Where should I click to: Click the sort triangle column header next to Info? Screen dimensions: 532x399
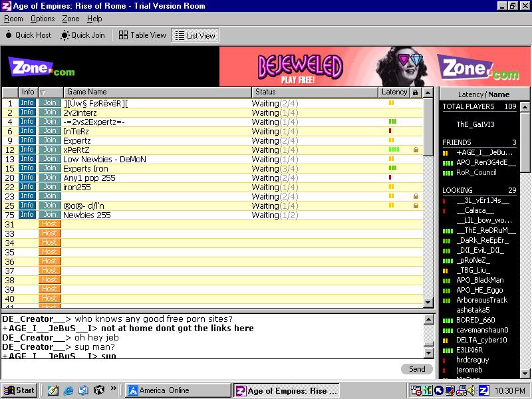coord(51,92)
